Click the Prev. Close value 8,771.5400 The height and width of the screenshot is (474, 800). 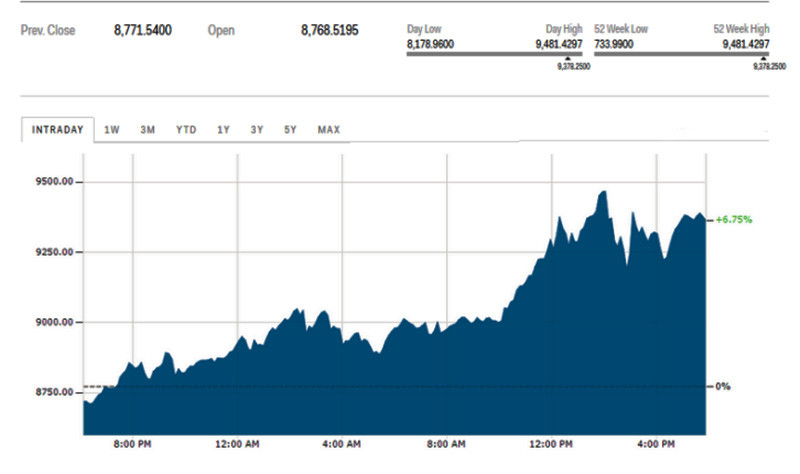[x=143, y=31]
